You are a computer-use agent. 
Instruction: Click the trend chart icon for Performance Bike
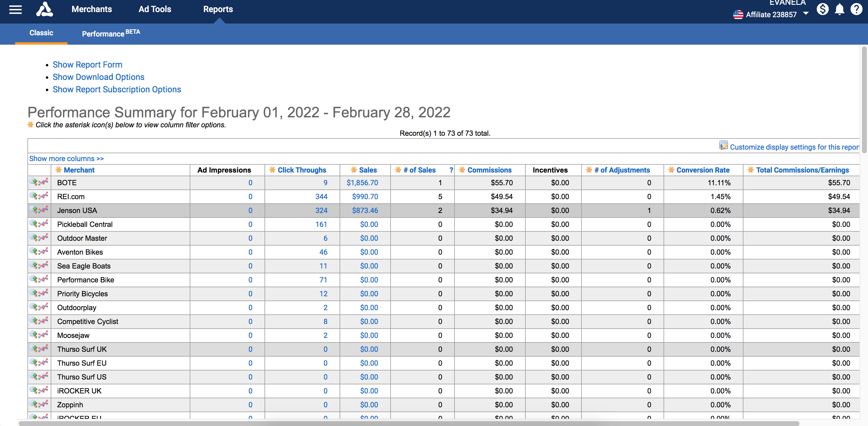pyautogui.click(x=43, y=279)
